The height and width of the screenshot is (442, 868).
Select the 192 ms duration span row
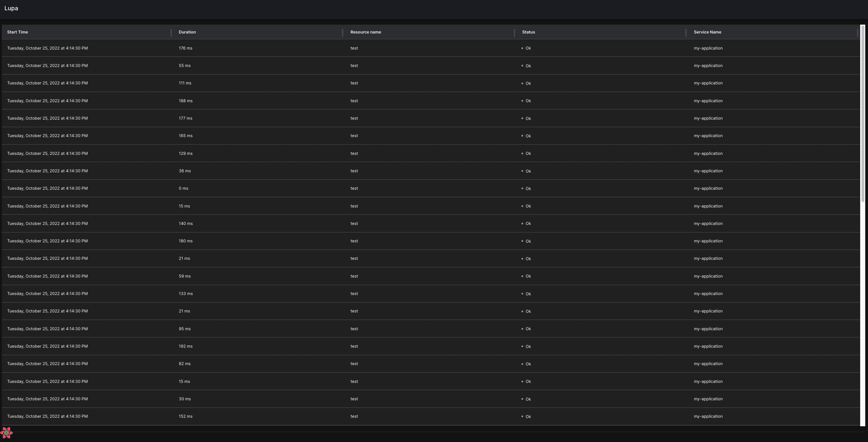coord(185,346)
